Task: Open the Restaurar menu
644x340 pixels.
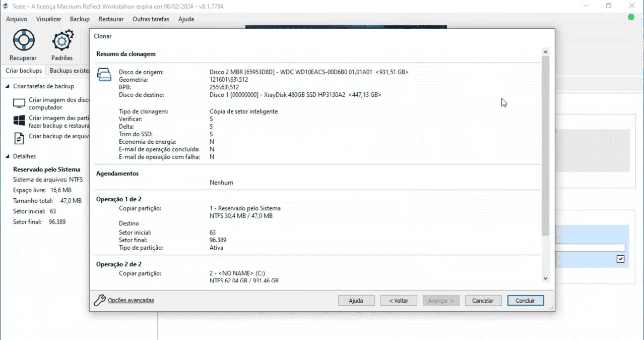Action: pyautogui.click(x=111, y=19)
